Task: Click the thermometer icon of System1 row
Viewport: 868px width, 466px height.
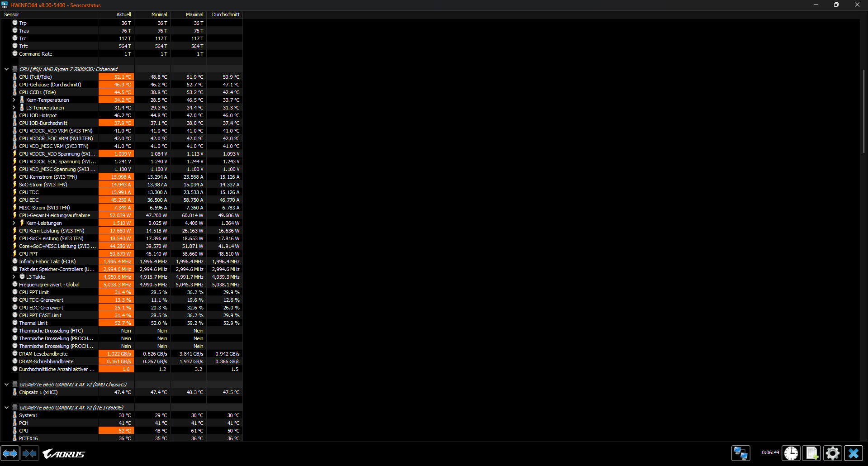Action: [x=15, y=415]
